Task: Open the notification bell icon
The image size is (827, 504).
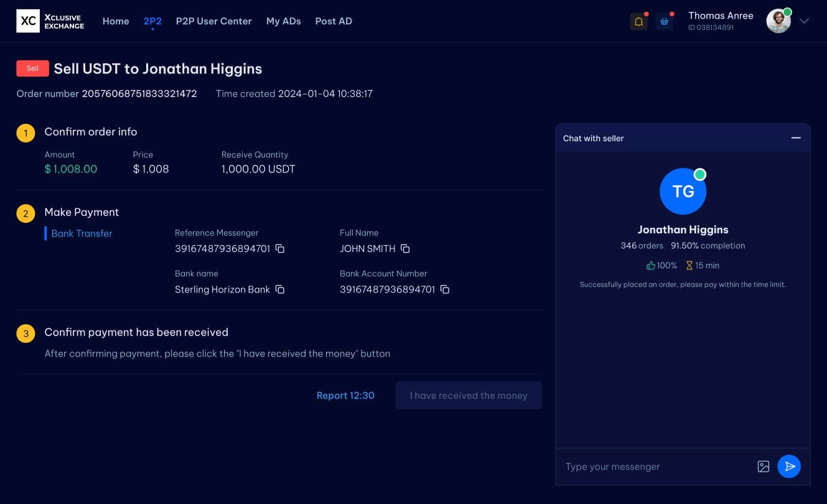Action: point(638,21)
